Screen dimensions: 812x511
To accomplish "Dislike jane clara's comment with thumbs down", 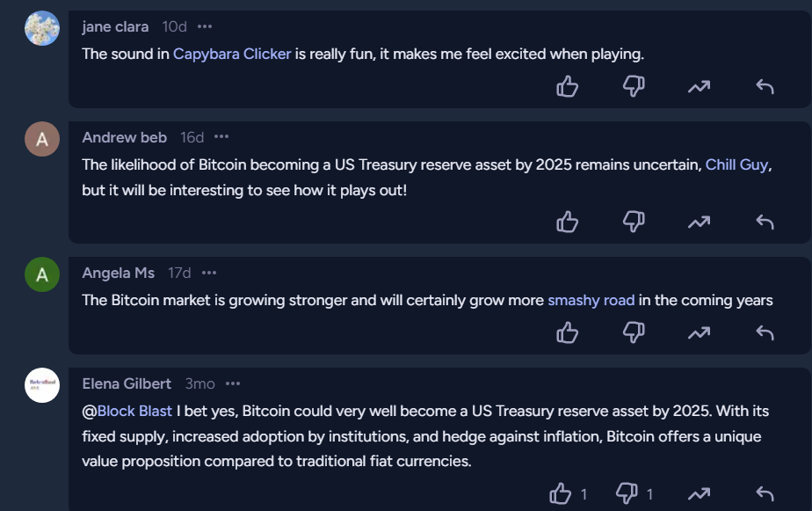I will point(634,86).
